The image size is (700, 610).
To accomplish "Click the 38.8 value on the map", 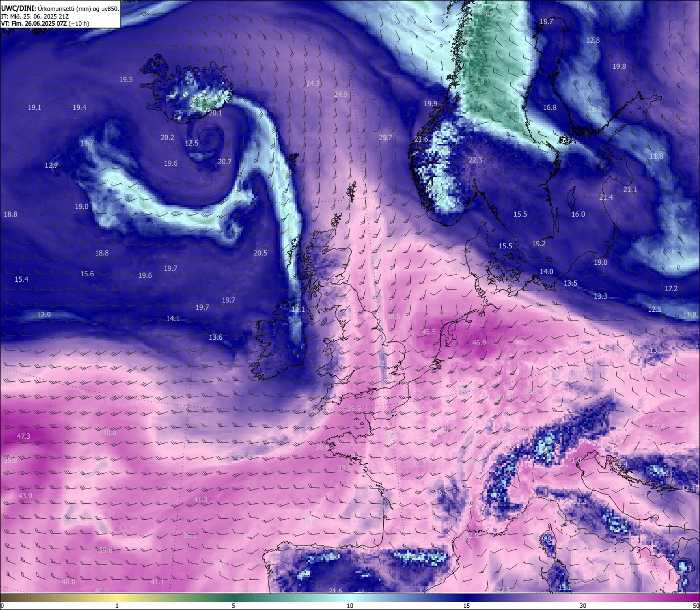I will click(x=322, y=447).
